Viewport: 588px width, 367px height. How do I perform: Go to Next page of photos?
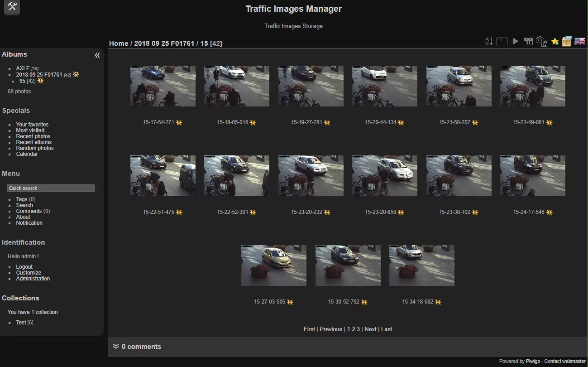pyautogui.click(x=370, y=329)
